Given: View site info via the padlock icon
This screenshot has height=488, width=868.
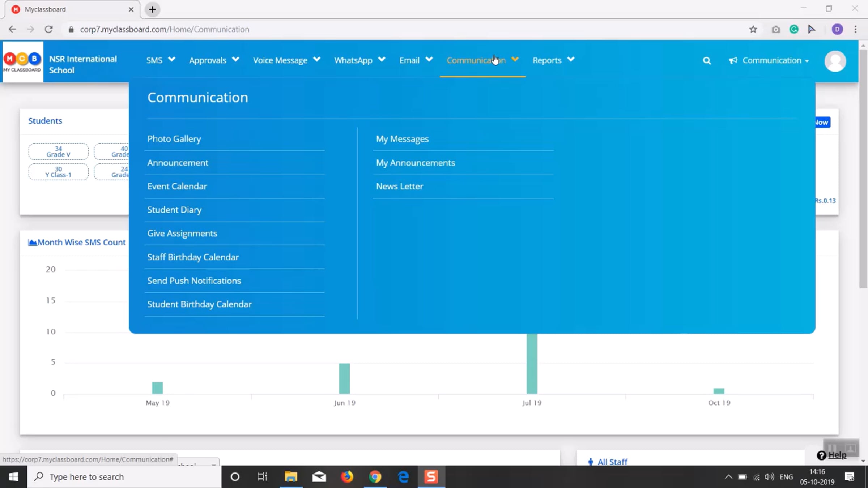Looking at the screenshot, I should coord(71,29).
